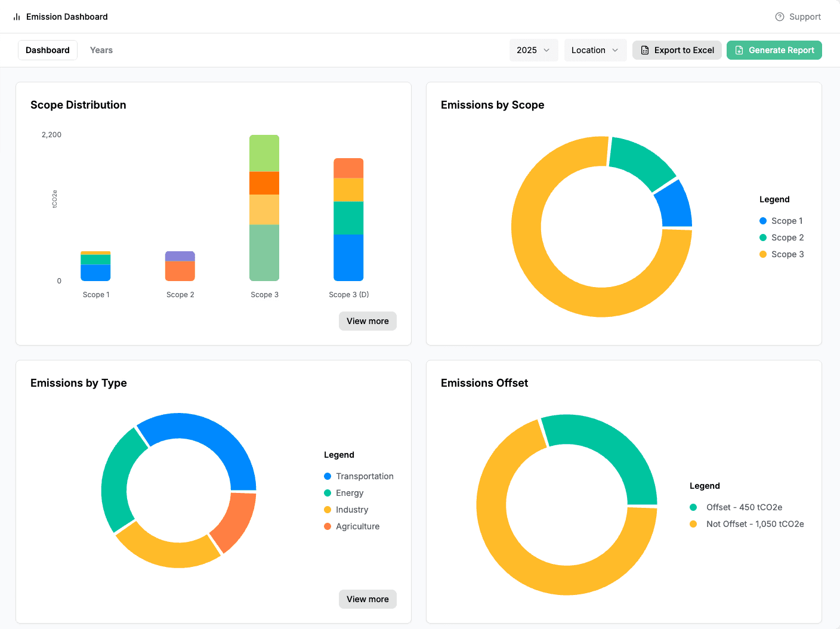Click the Generate Report button
Viewport: 840px width, 629px height.
(774, 50)
